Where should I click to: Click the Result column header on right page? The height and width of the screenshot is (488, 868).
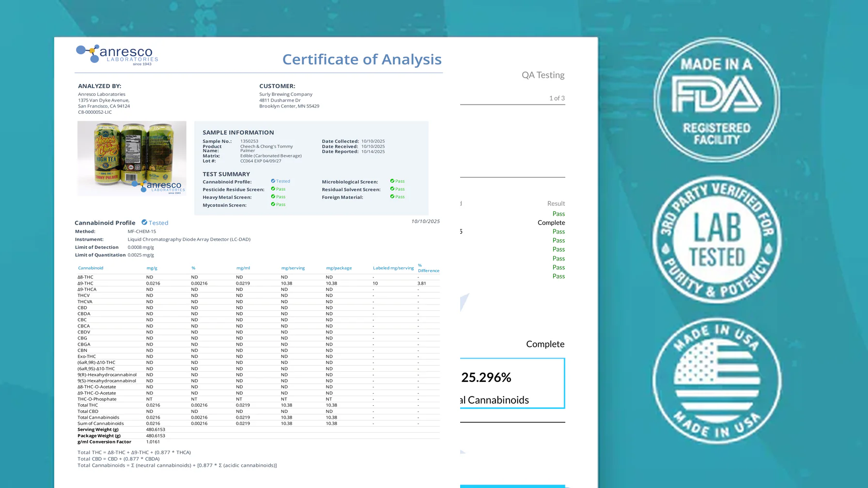(x=556, y=203)
